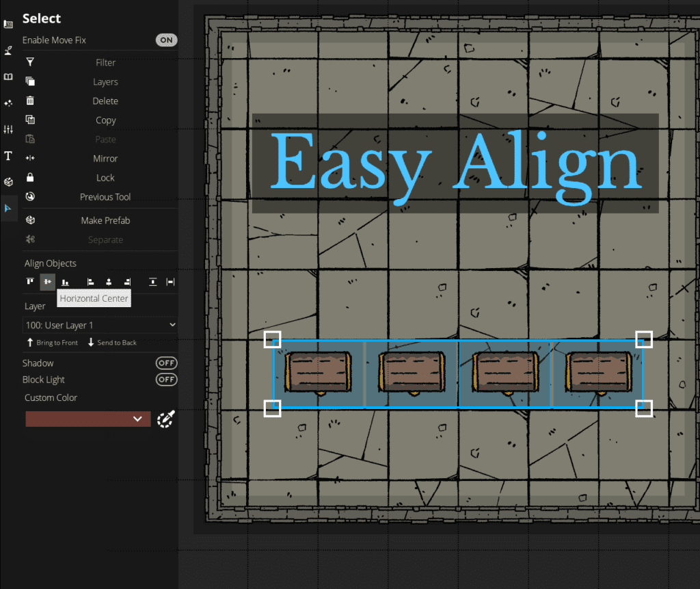Select the Text tool T icon
700x589 pixels.
[x=8, y=156]
